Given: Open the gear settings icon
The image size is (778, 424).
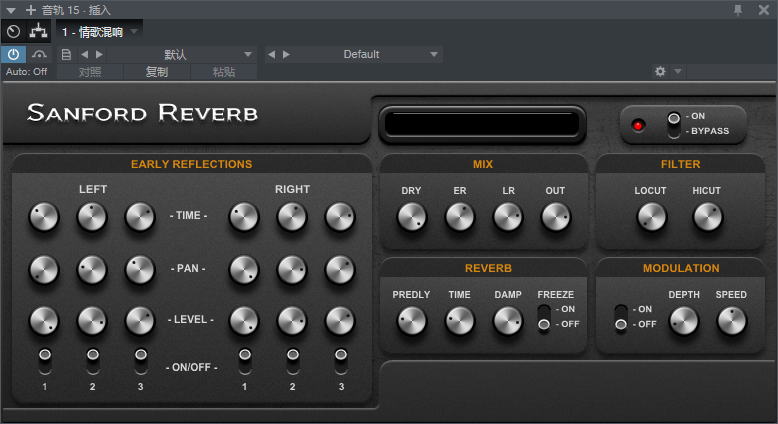Looking at the screenshot, I should [x=660, y=71].
